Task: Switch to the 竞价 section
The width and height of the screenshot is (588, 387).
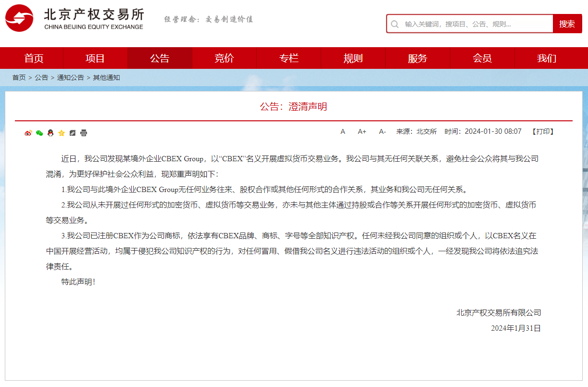Action: pos(225,58)
